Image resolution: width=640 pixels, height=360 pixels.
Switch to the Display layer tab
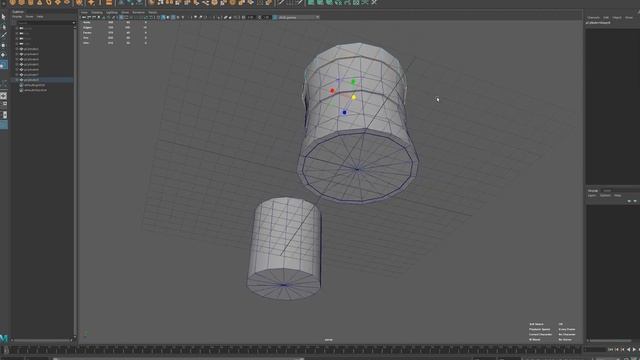tap(593, 191)
